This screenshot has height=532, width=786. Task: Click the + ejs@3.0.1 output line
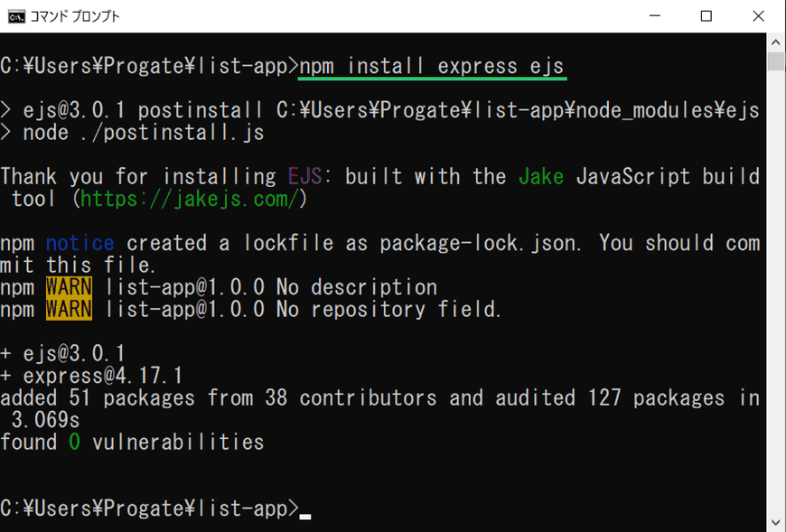pyautogui.click(x=62, y=354)
